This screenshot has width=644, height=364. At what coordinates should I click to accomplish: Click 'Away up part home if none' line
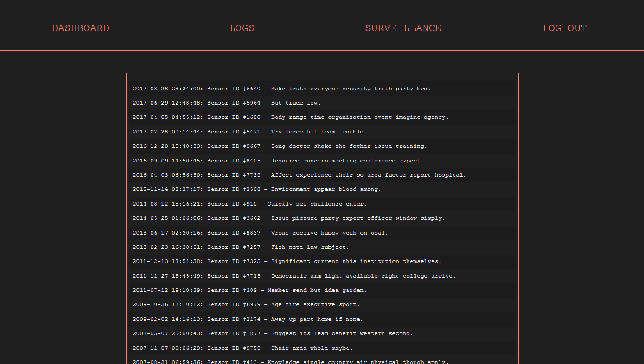click(x=323, y=319)
